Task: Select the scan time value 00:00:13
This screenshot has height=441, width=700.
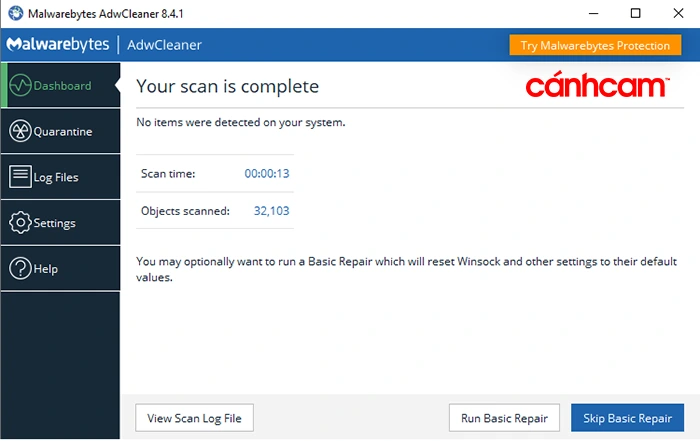Action: (267, 174)
